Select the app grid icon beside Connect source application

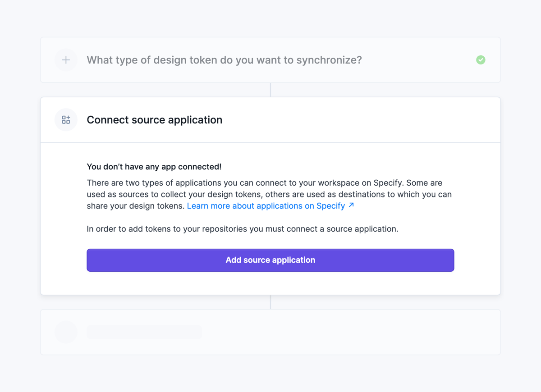coord(66,119)
